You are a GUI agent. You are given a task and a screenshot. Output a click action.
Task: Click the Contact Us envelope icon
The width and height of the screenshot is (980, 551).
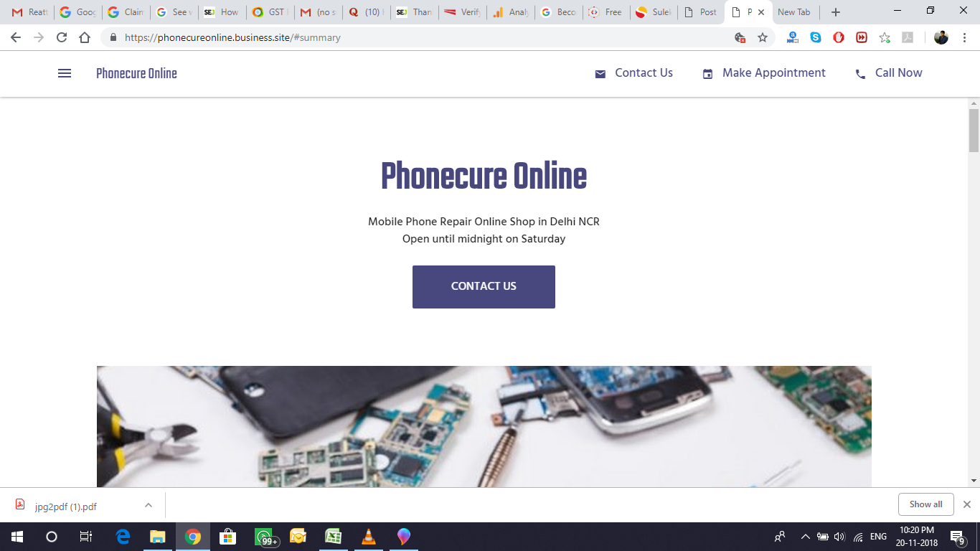(x=600, y=74)
